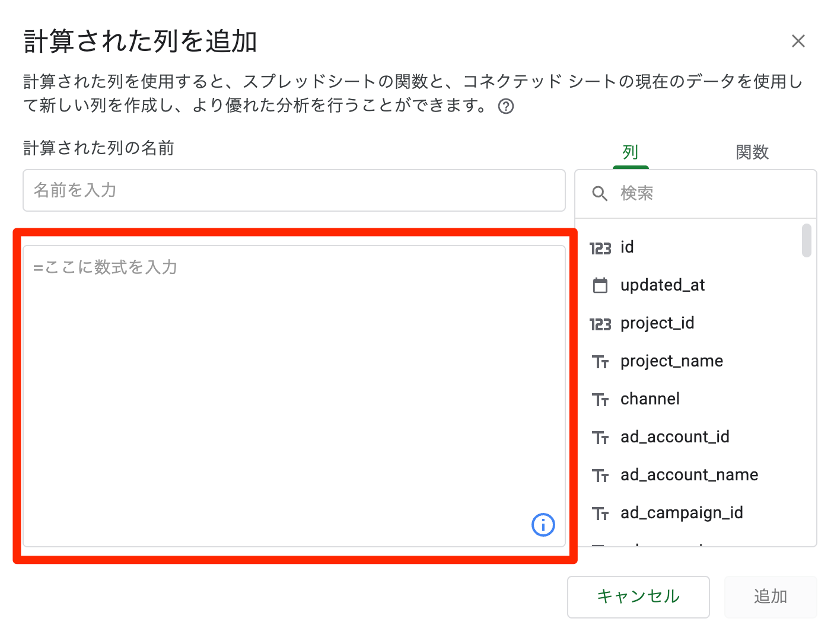The width and height of the screenshot is (834, 644).
Task: Focus the column name input field
Action: point(294,190)
